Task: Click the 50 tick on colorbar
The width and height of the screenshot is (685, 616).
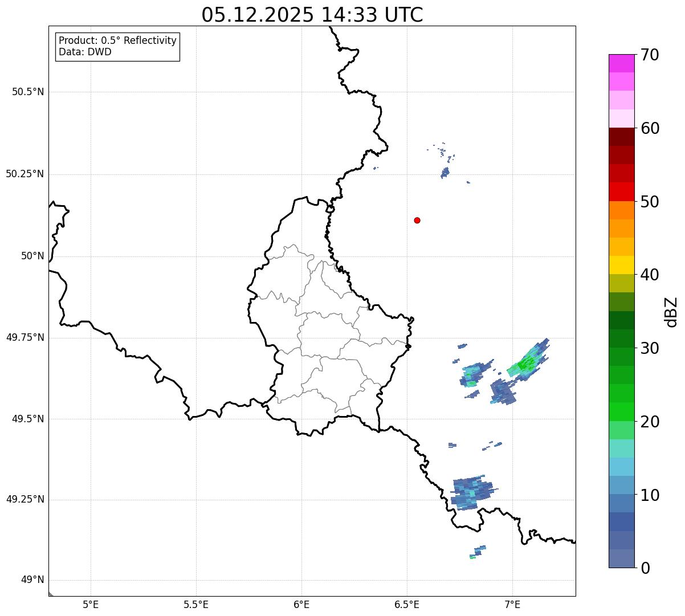Action: tap(650, 202)
